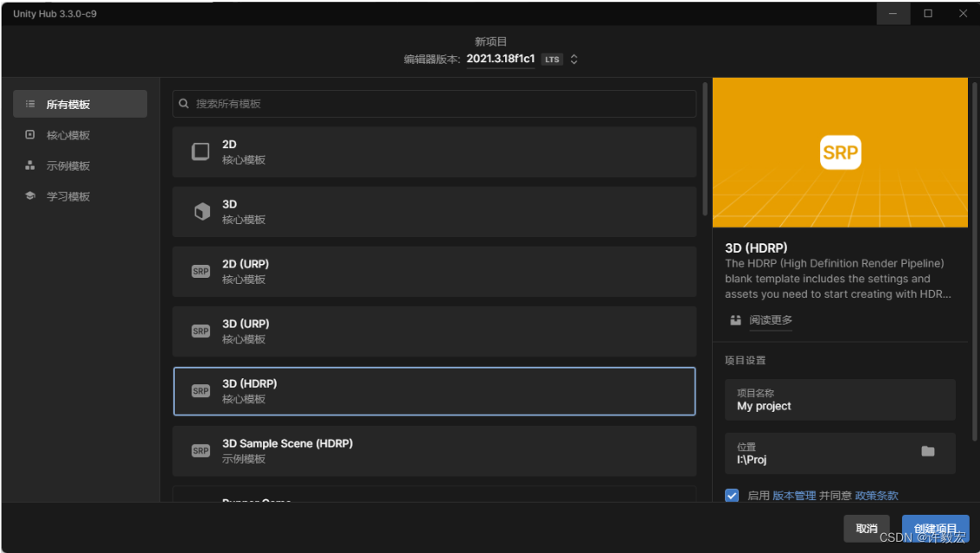The image size is (980, 553).
Task: Click the SRP icon of 3D (URP)
Action: [x=201, y=331]
